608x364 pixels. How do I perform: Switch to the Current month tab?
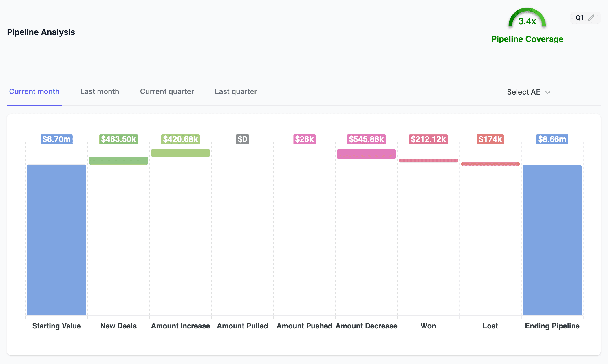(x=34, y=91)
